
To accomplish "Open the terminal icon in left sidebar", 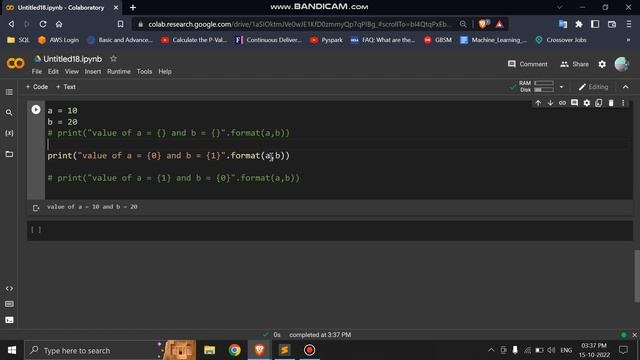I will (x=9, y=320).
